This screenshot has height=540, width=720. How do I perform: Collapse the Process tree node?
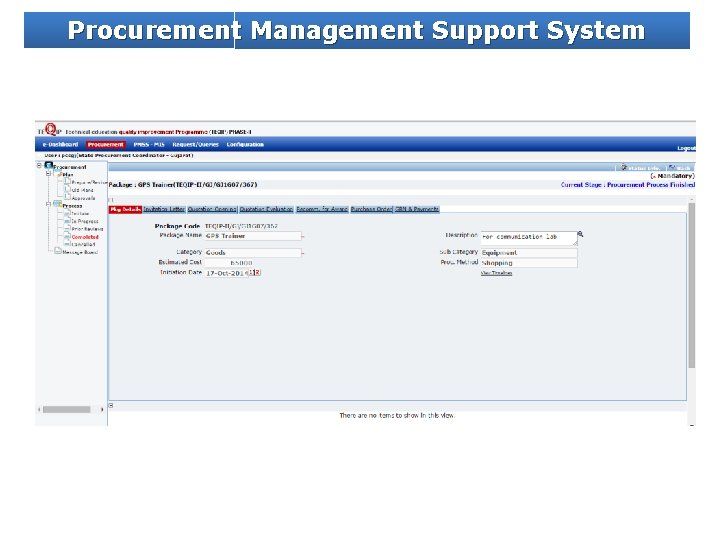[48, 204]
